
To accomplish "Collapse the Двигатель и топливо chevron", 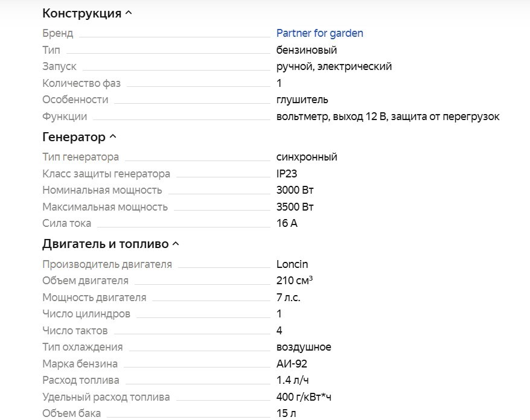I will (176, 244).
